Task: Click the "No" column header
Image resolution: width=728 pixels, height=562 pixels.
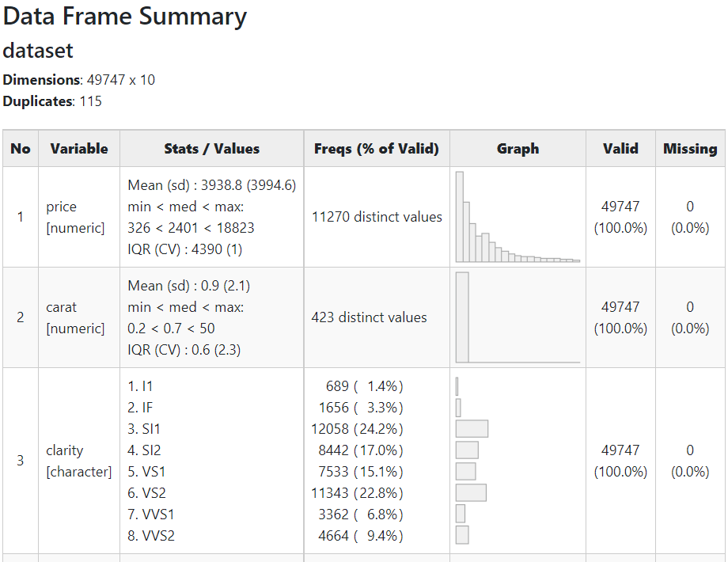Action: click(21, 149)
